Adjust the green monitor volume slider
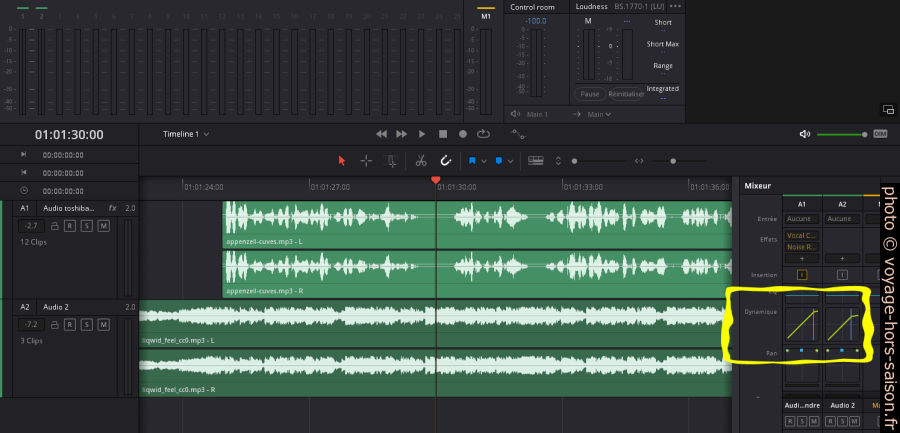The width and height of the screenshot is (900, 433). 842,134
